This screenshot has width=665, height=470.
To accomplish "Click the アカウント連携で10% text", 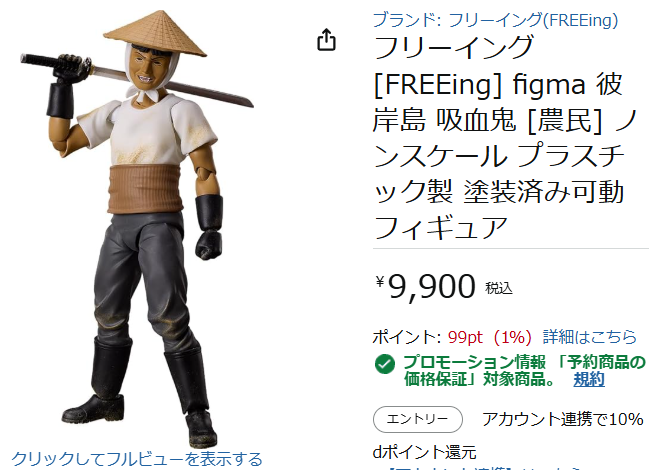I will pos(563,419).
